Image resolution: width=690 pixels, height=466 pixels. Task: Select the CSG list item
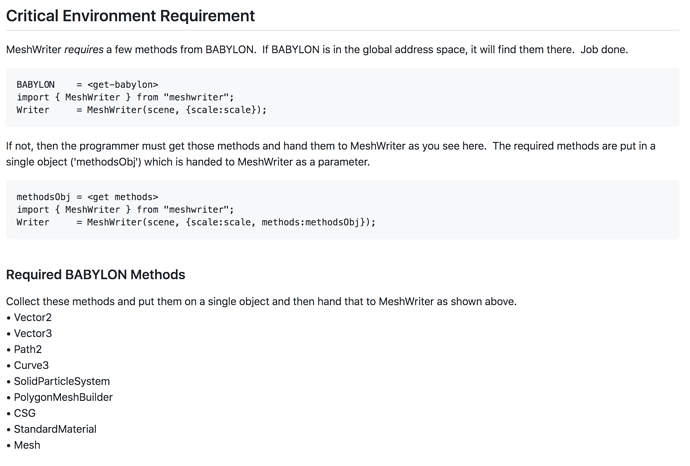(25, 413)
